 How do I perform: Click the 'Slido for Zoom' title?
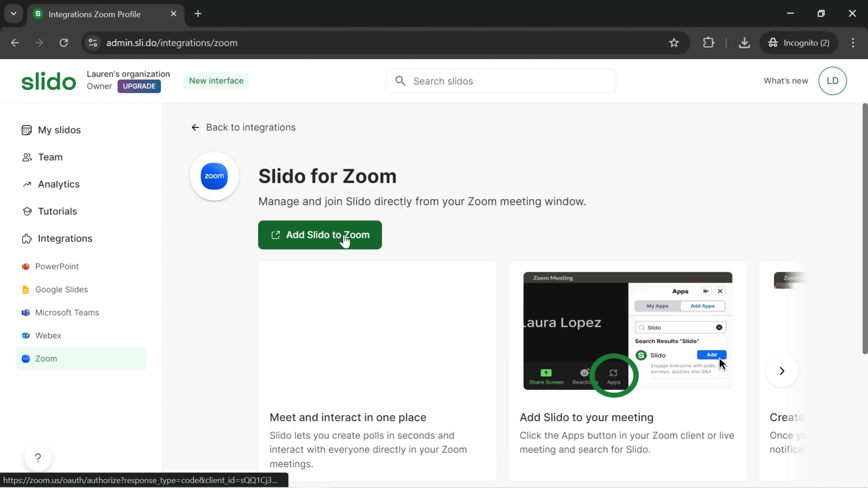(x=327, y=176)
